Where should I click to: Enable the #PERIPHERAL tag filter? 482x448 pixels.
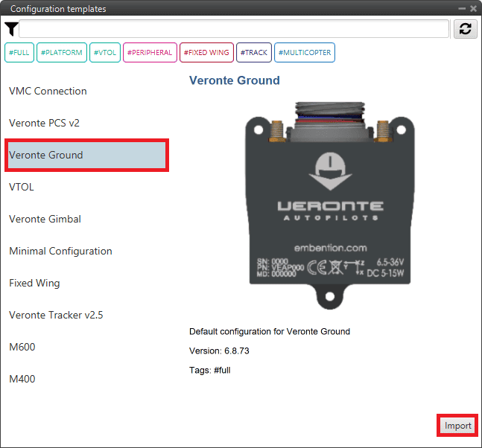pos(150,53)
